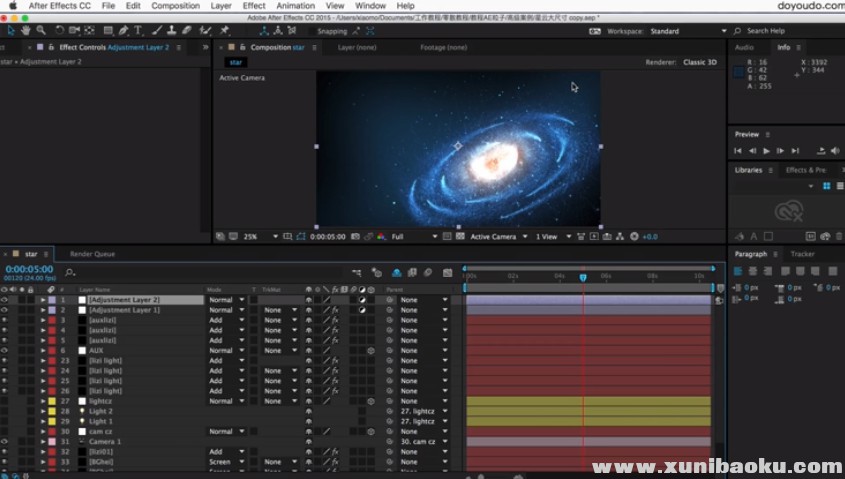Click the red label color of layer 23
845x479 pixels.
point(52,361)
